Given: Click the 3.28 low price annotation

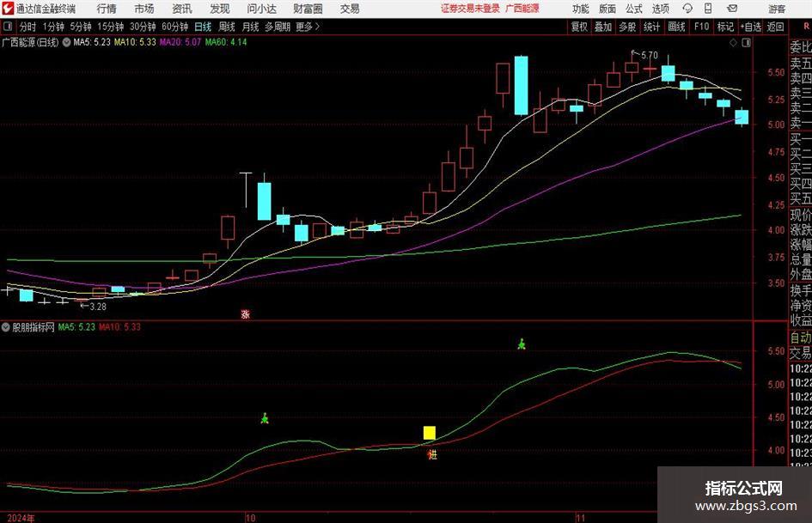Looking at the screenshot, I should click(x=97, y=307).
